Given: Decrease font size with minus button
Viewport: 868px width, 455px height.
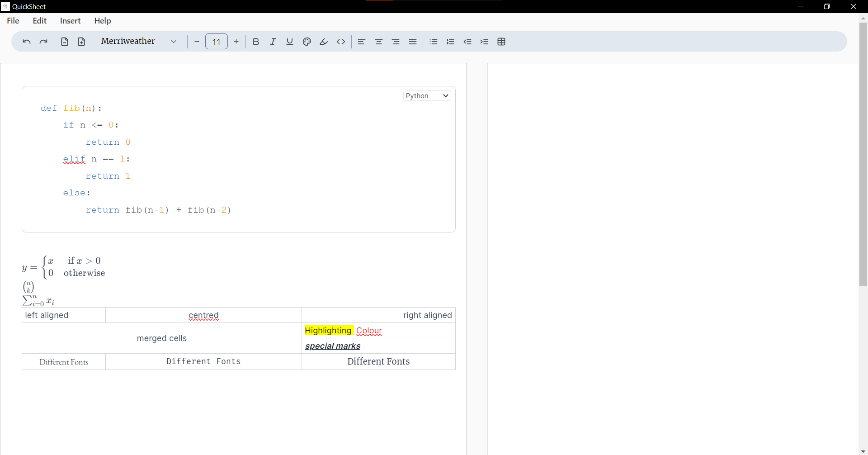Looking at the screenshot, I should pyautogui.click(x=197, y=42).
